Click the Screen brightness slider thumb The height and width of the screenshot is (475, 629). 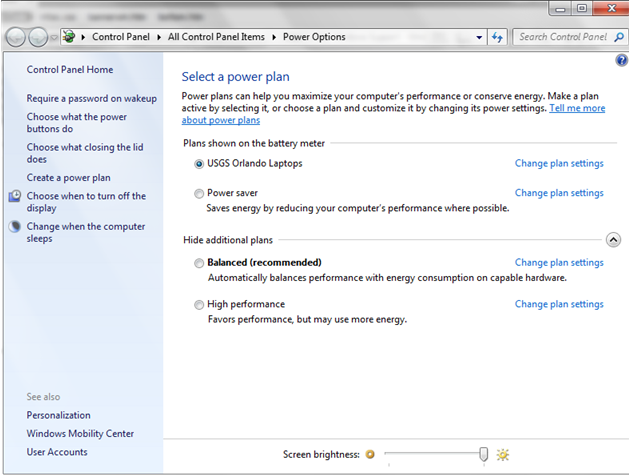[484, 455]
